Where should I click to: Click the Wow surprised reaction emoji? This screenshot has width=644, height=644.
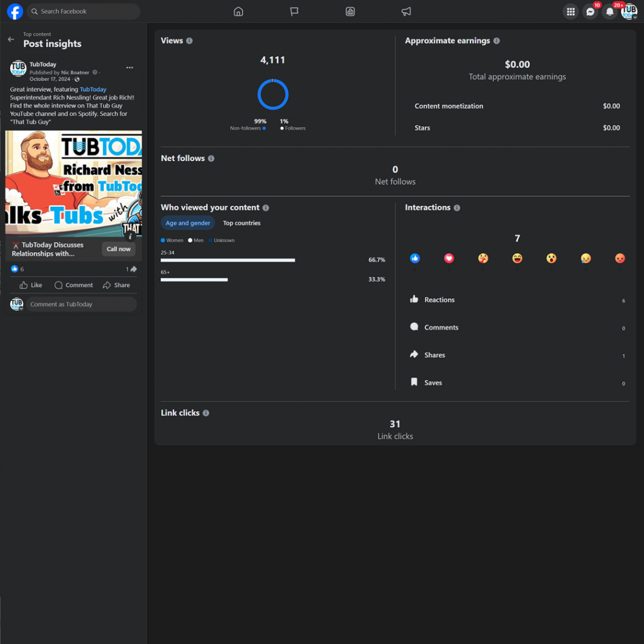click(551, 258)
